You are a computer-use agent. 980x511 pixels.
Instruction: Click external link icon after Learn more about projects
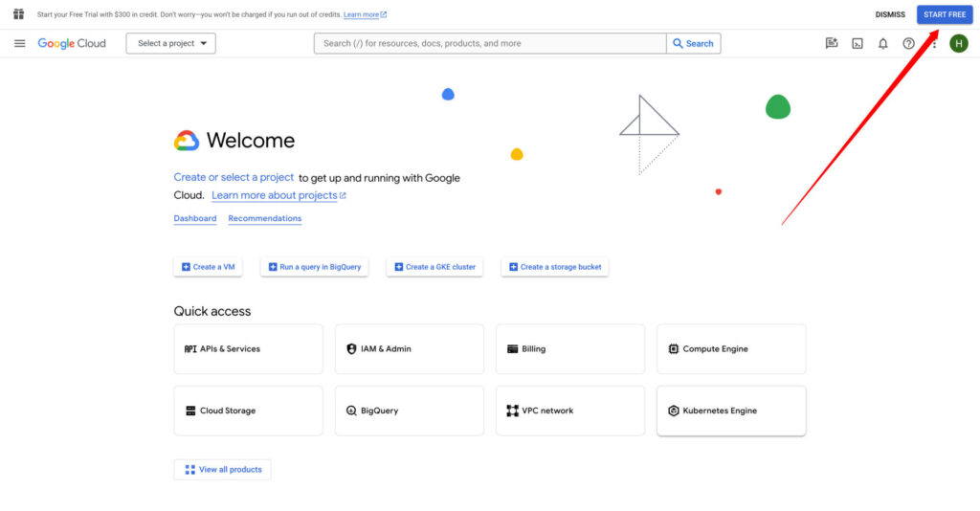[343, 195]
